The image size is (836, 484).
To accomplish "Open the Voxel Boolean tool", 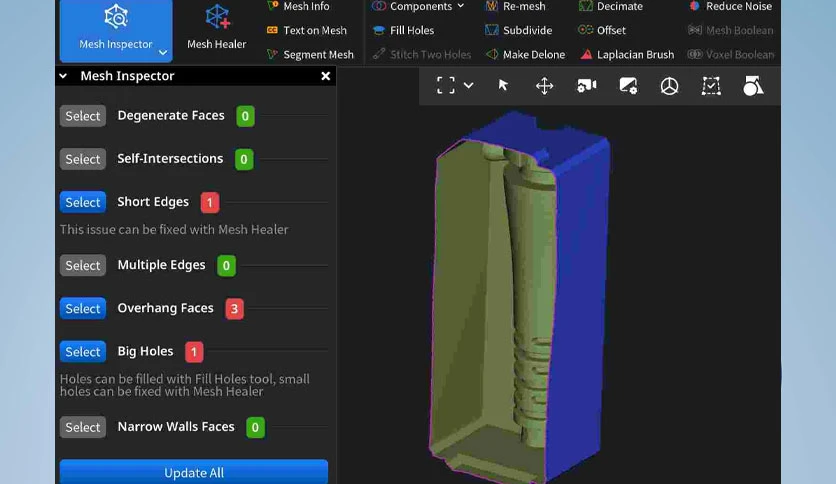I will tap(730, 54).
